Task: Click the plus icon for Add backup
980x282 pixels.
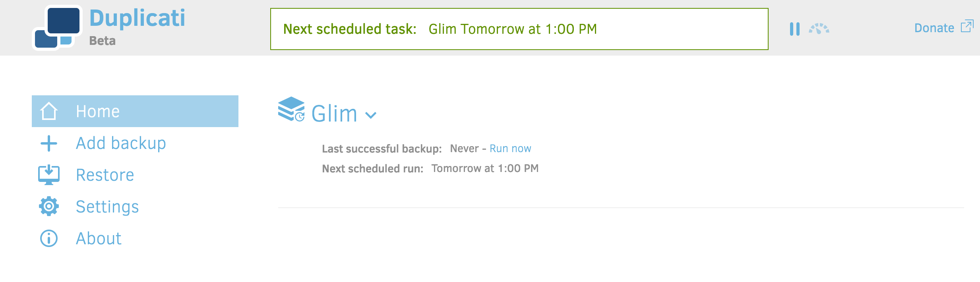Action: click(x=49, y=143)
